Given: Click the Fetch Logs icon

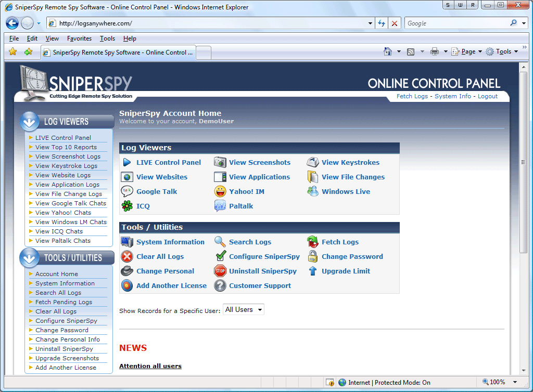Looking at the screenshot, I should tap(313, 242).
